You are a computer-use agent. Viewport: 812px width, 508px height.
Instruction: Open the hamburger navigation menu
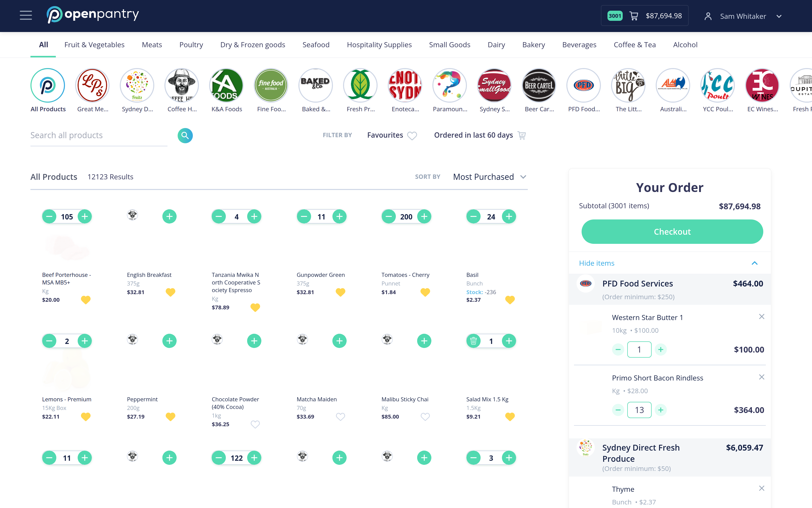tap(26, 15)
